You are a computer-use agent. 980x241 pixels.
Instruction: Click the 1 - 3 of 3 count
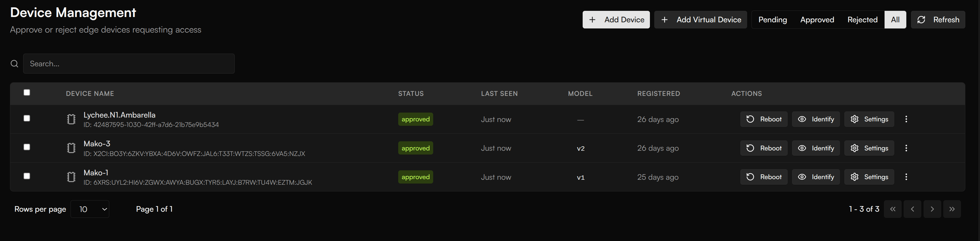[864, 209]
